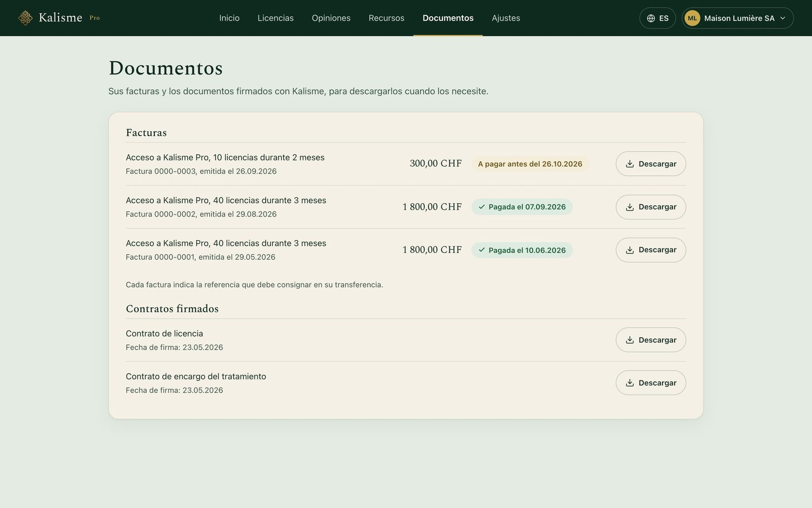Click download icon for invoice 0000-0002
812x508 pixels.
click(x=630, y=207)
